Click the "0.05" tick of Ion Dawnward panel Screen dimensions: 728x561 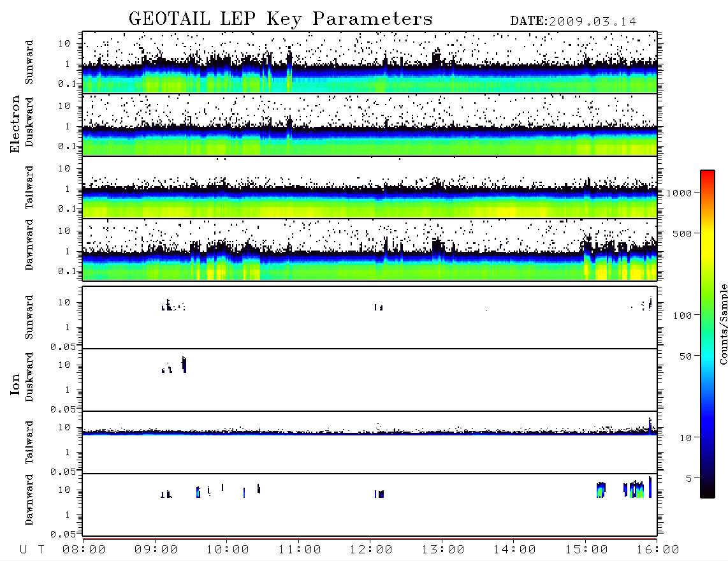tap(62, 534)
